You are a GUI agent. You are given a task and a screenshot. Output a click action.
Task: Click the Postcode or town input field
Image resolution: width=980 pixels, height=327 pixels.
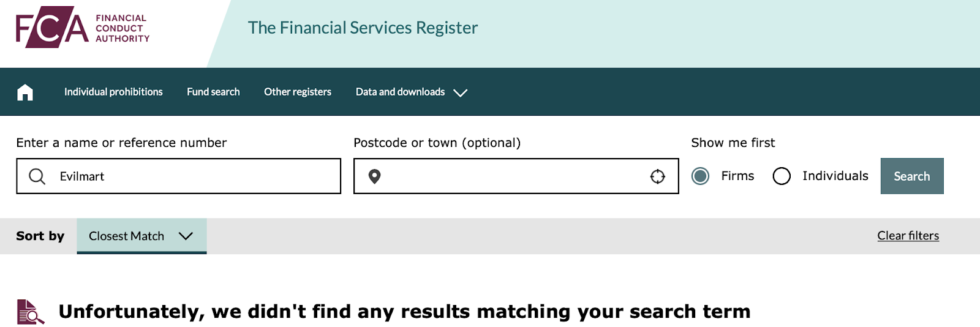click(x=516, y=176)
